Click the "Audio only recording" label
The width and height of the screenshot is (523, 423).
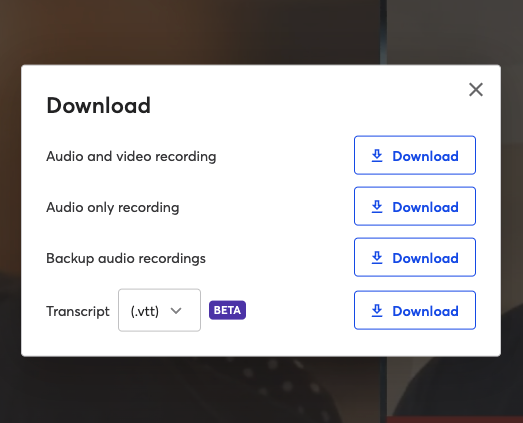pos(113,207)
